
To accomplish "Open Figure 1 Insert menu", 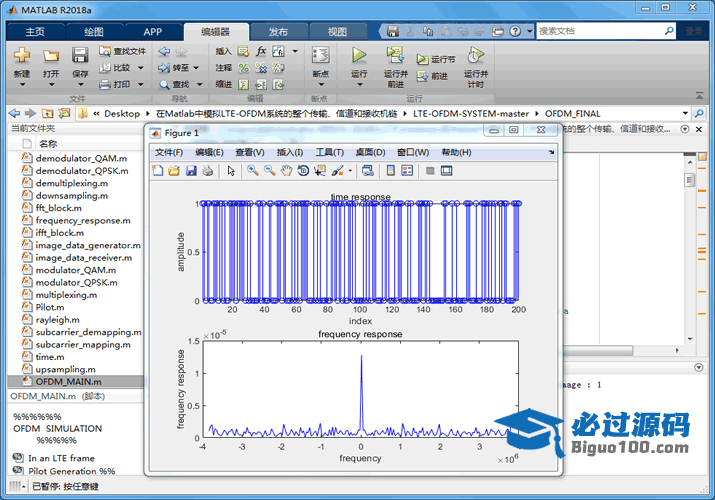I will click(x=290, y=152).
